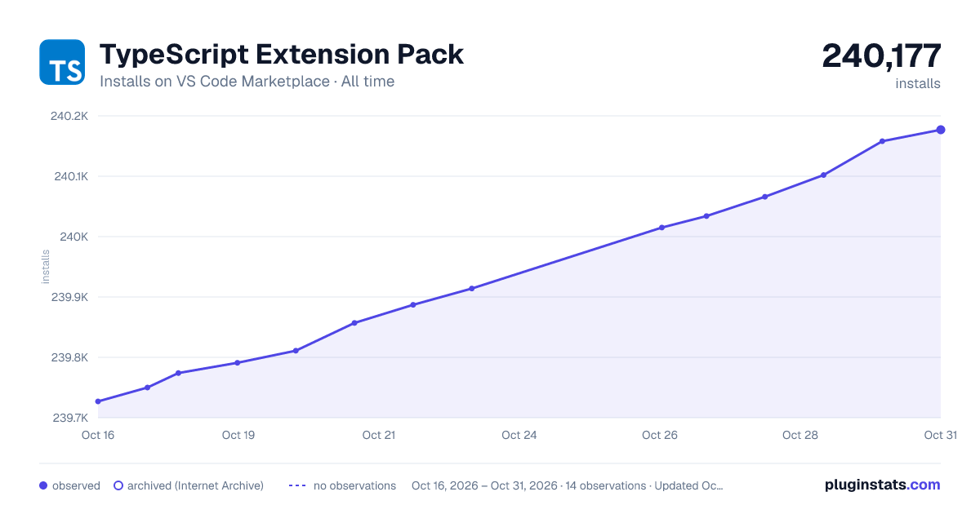
Task: Click the Oct 24 x-axis label
Action: [519, 435]
